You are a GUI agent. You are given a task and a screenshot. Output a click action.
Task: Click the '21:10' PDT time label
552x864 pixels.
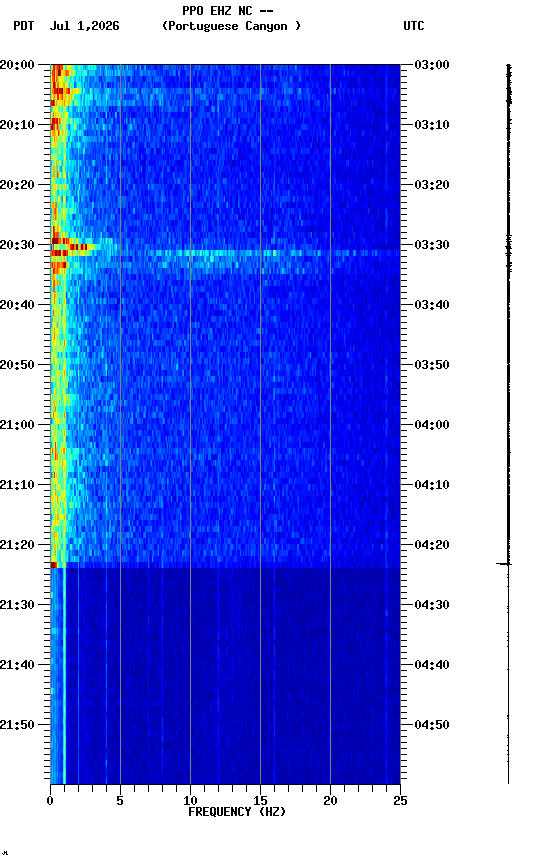pyautogui.click(x=17, y=485)
